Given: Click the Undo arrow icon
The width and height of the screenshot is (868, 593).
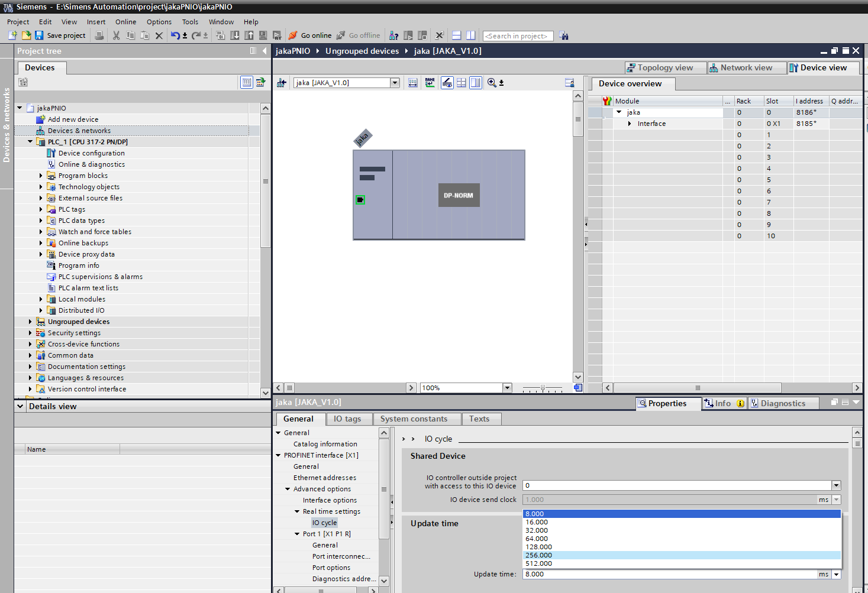Looking at the screenshot, I should click(x=175, y=35).
